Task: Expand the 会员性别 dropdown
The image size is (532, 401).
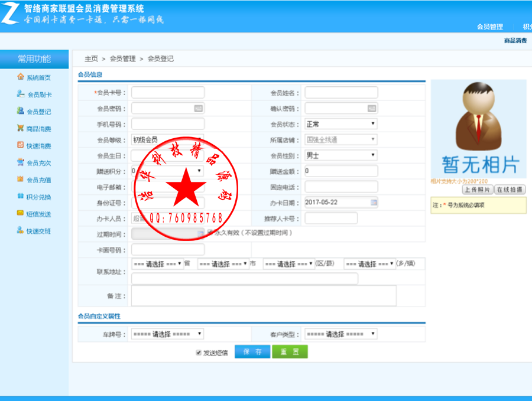Action: point(341,155)
